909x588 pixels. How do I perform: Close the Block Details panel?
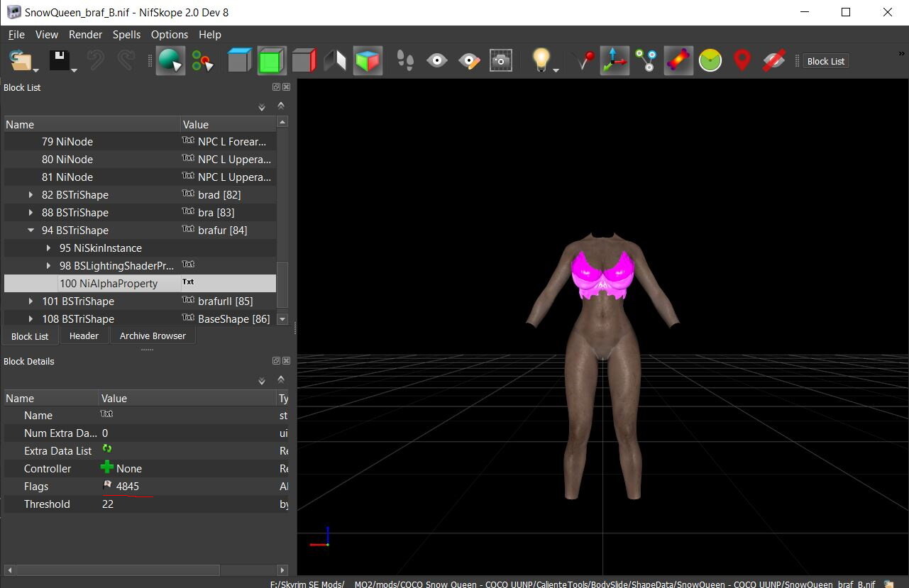[286, 361]
